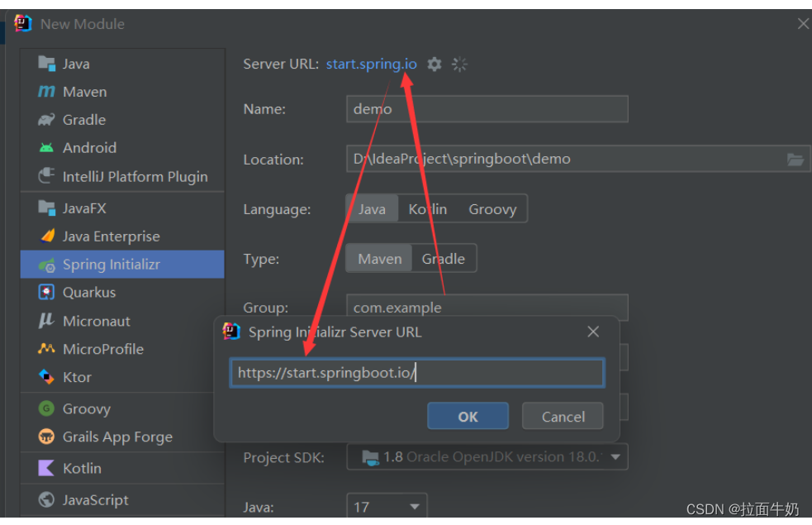Select the Ktor icon
The width and height of the screenshot is (812, 525).
[x=46, y=377]
